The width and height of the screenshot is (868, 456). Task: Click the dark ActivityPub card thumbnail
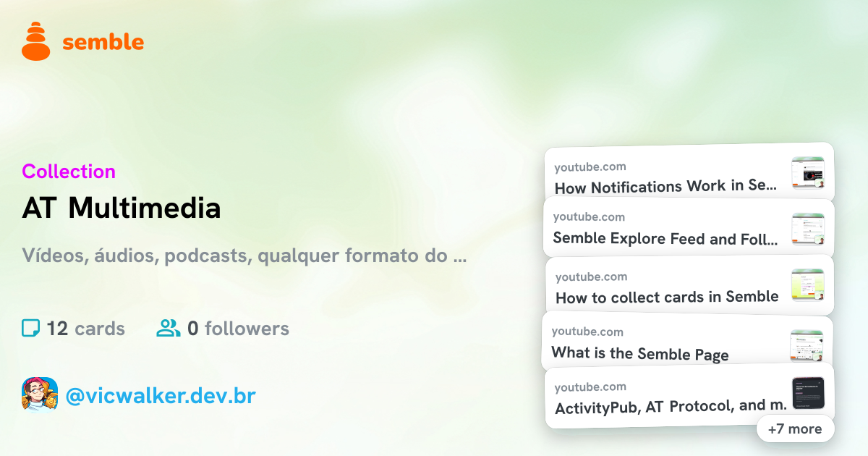[808, 394]
